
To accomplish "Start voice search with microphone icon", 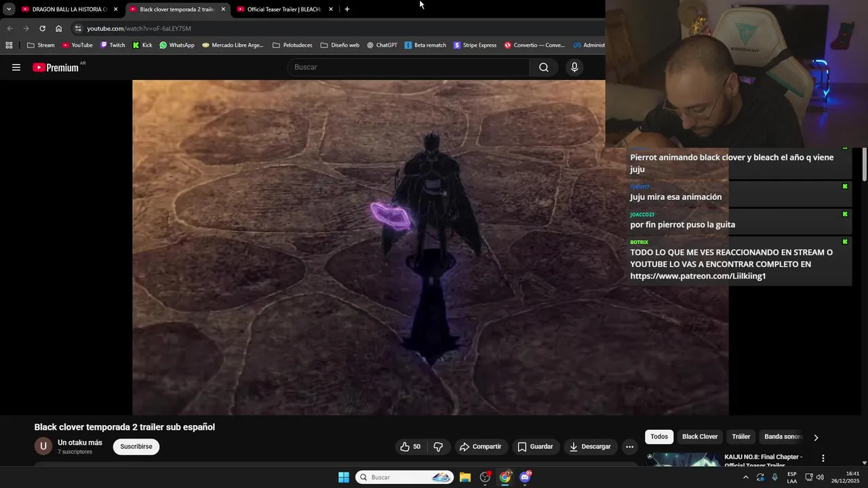I will (574, 67).
